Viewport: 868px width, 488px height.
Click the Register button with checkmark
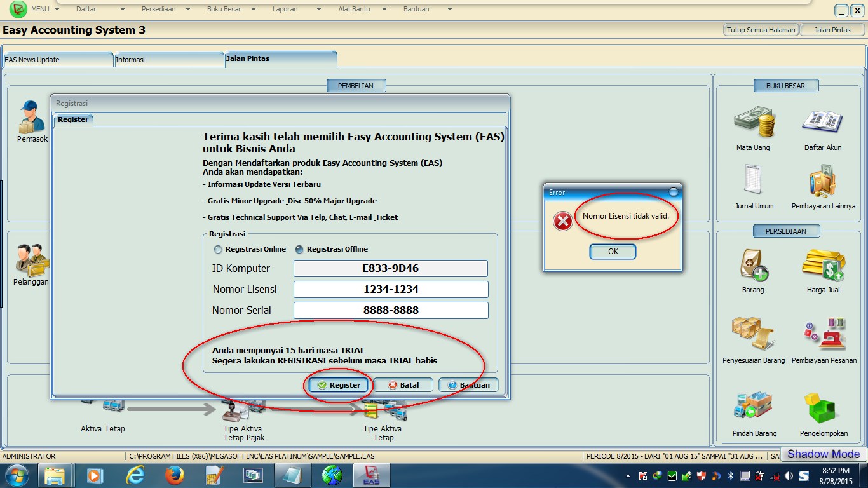coord(339,385)
